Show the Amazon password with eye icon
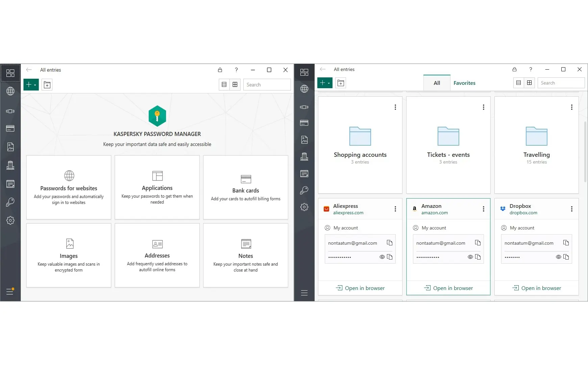588x365 pixels. click(470, 257)
